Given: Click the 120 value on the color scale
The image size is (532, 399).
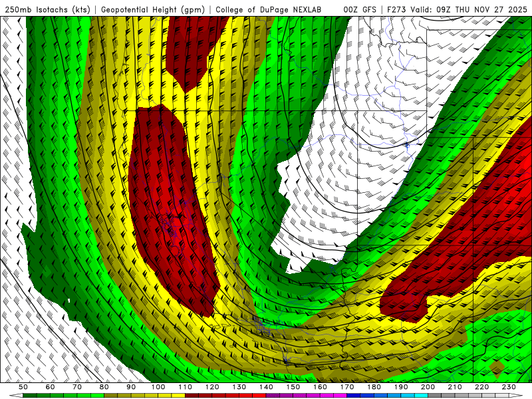Looking at the screenshot, I should coord(212,387).
